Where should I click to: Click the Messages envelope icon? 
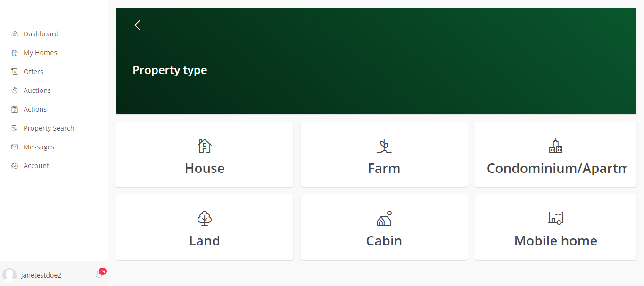(x=15, y=147)
